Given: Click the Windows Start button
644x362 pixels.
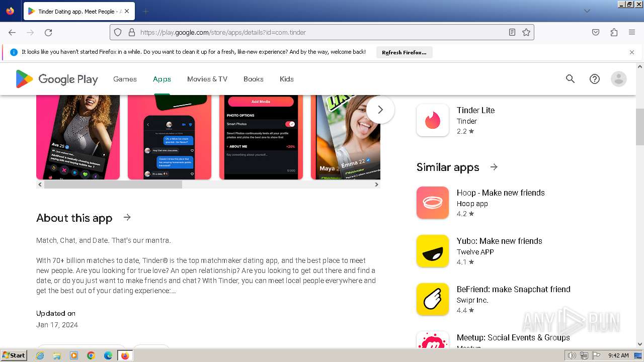Looking at the screenshot, I should (14, 355).
